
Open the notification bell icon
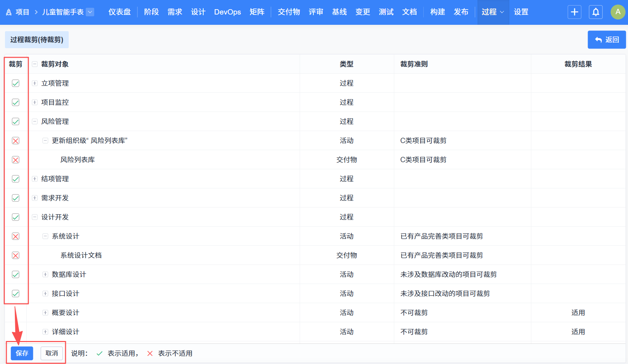coord(596,12)
